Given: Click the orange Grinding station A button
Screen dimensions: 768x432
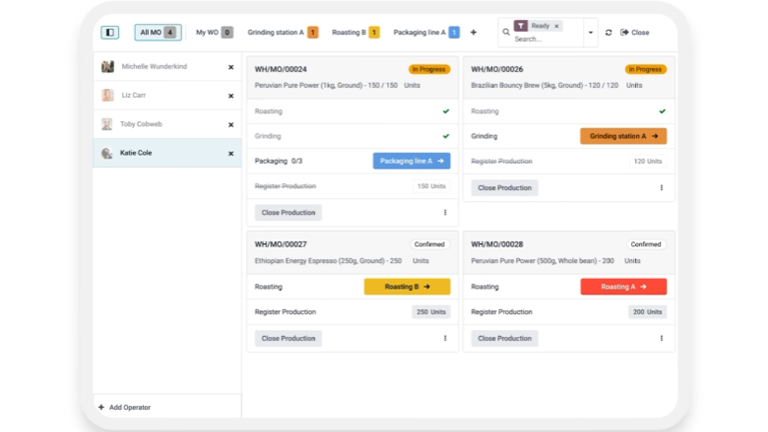Looking at the screenshot, I should coord(623,136).
